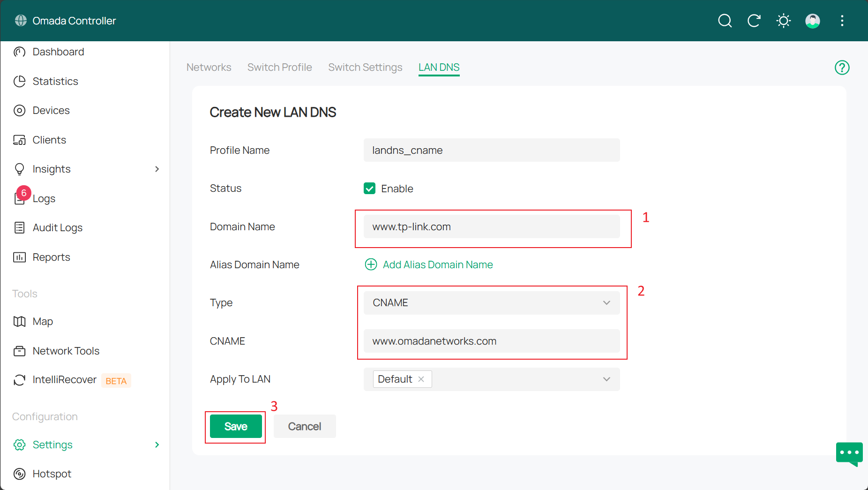Open the user account avatar menu
Viewport: 868px width, 490px height.
pos(812,21)
